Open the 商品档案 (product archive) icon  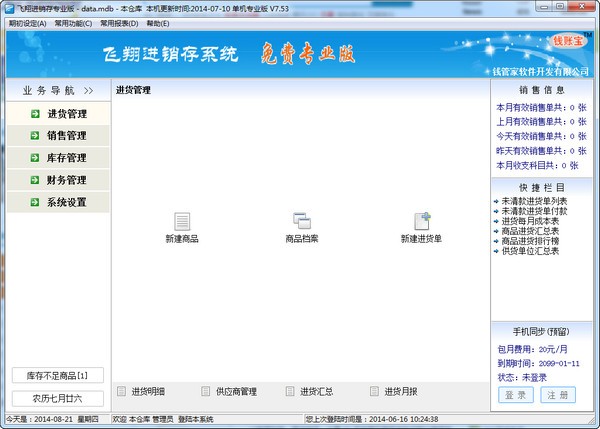pos(302,222)
